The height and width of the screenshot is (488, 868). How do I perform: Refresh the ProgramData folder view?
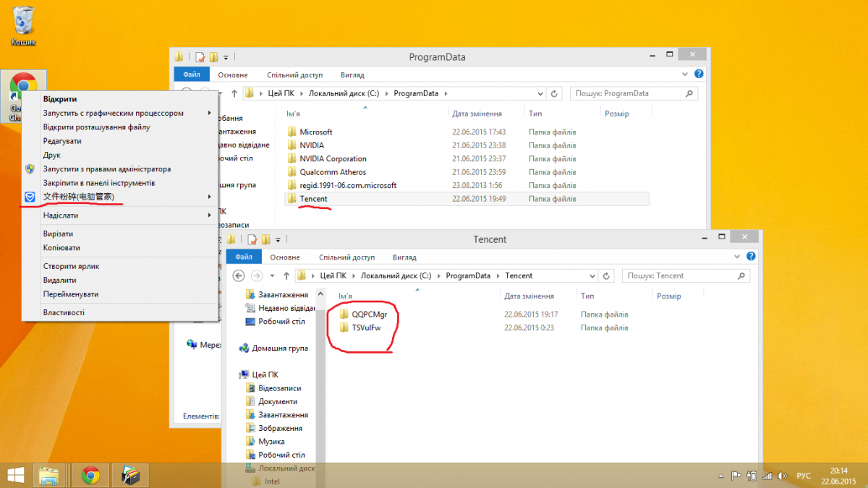point(555,93)
